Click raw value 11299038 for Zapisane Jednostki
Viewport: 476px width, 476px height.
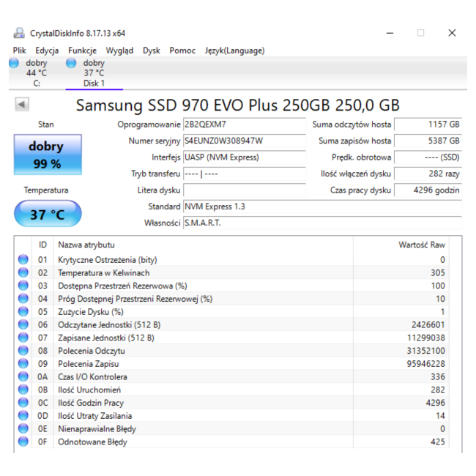tap(426, 338)
